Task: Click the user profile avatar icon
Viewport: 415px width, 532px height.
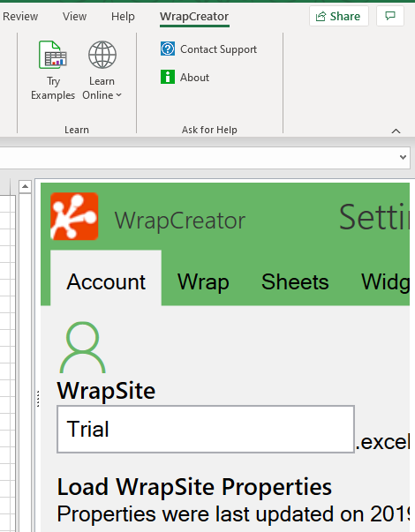Action: pyautogui.click(x=82, y=348)
